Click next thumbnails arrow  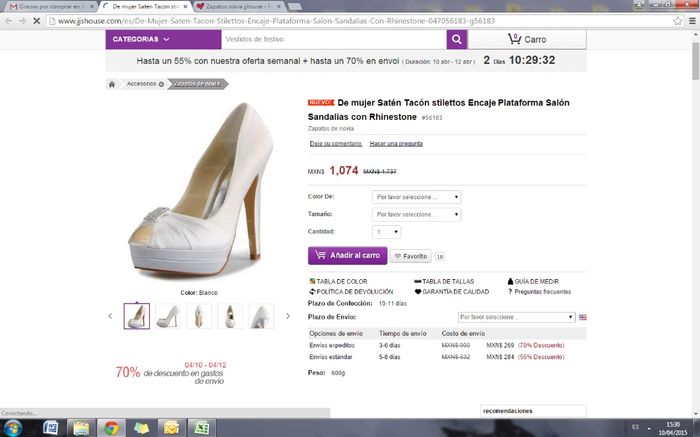[x=288, y=316]
